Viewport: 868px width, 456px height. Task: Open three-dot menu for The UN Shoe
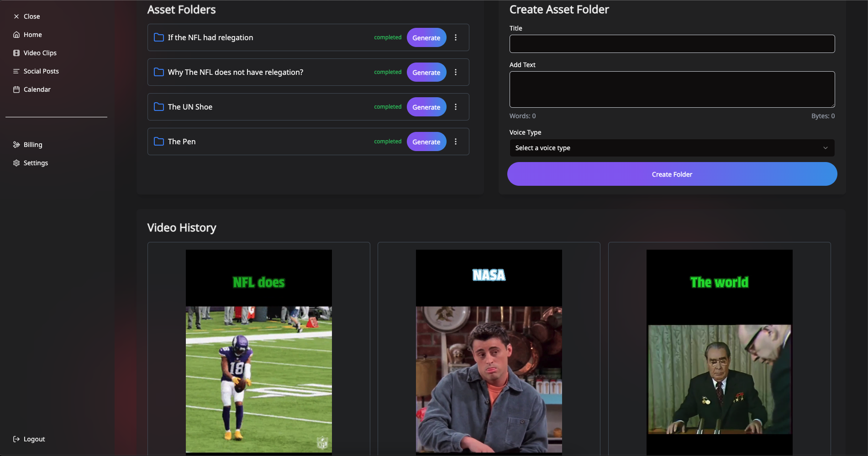point(456,107)
